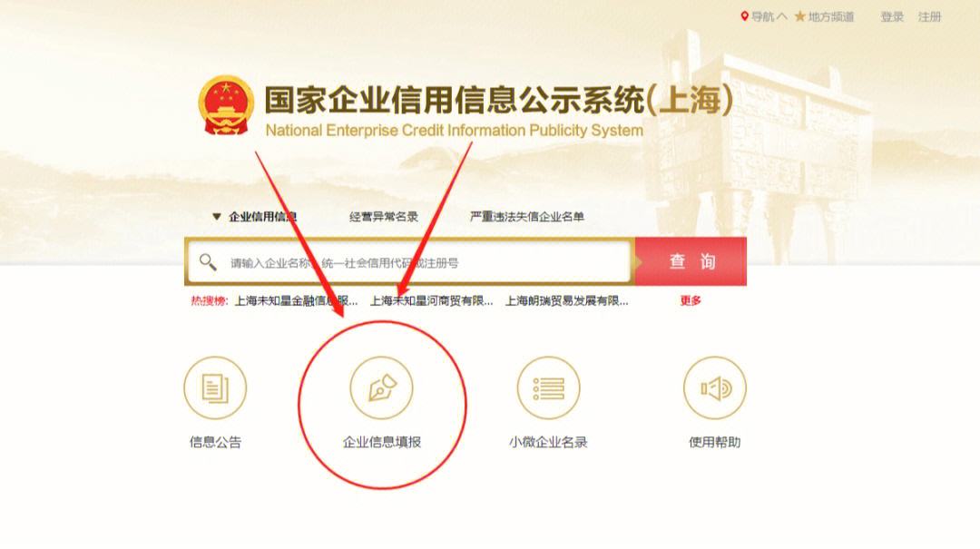This screenshot has width=980, height=549.
Task: Open the 信息公告 document icon
Action: click(215, 387)
